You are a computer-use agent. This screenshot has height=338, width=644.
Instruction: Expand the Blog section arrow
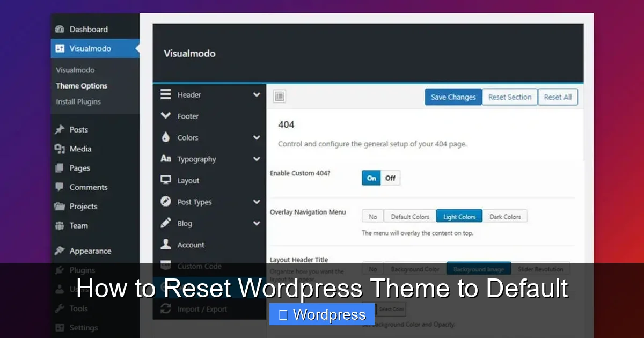coord(257,224)
